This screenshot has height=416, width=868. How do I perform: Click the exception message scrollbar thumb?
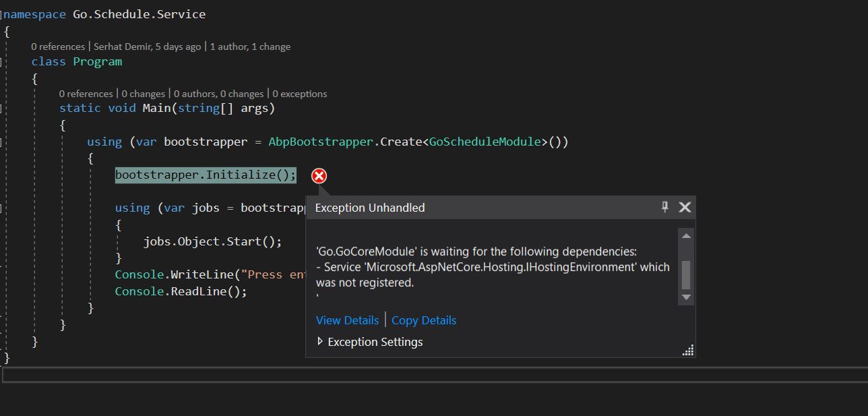pos(686,274)
